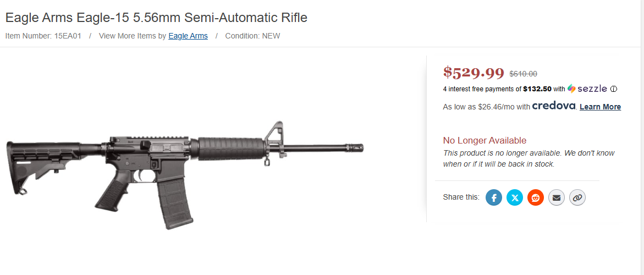
Task: Click the "Share this:" label
Action: pos(461,197)
